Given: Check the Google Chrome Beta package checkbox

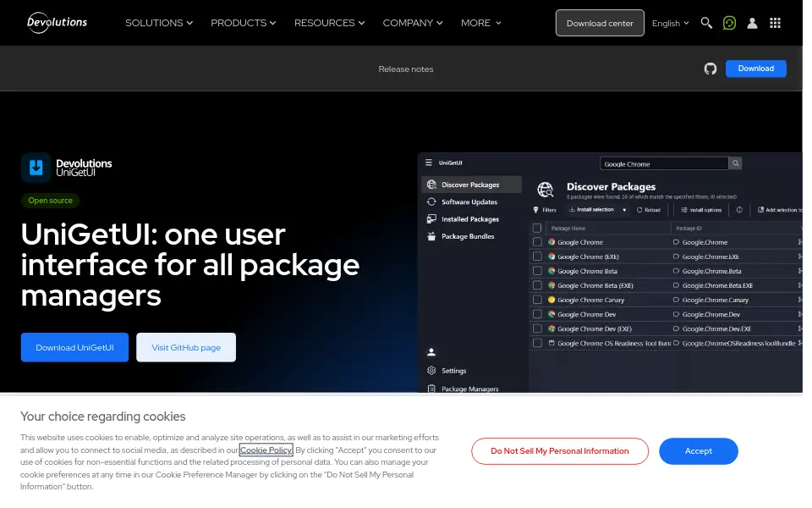Looking at the screenshot, I should coord(537,271).
